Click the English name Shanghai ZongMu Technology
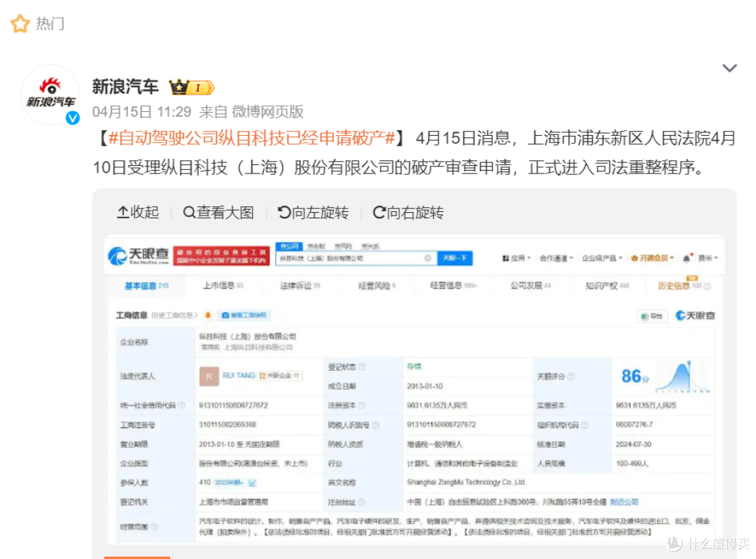Image resolution: width=756 pixels, height=559 pixels. [x=465, y=482]
